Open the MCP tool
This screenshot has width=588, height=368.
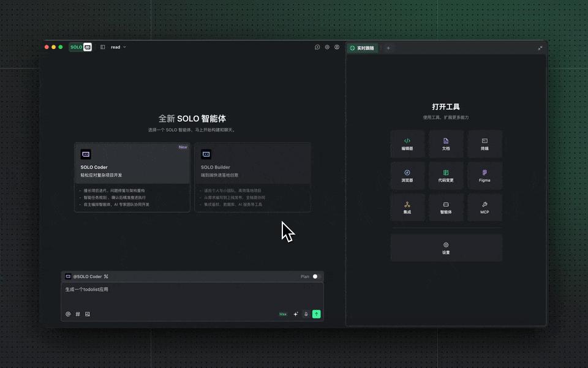point(484,208)
